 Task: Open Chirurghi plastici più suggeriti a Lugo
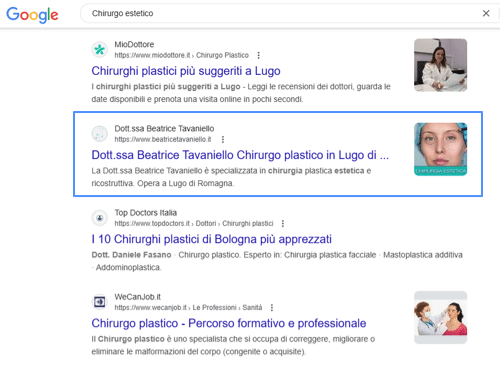point(186,71)
